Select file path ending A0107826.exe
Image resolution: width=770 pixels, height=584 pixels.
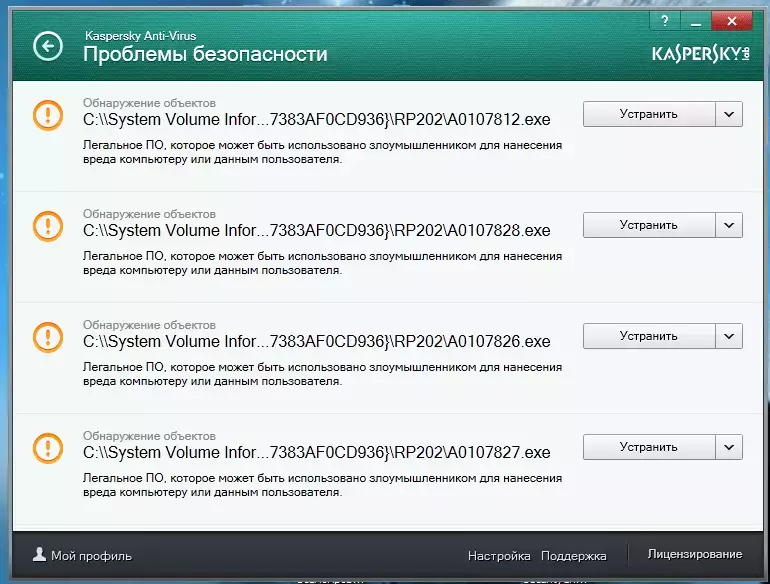click(x=317, y=341)
